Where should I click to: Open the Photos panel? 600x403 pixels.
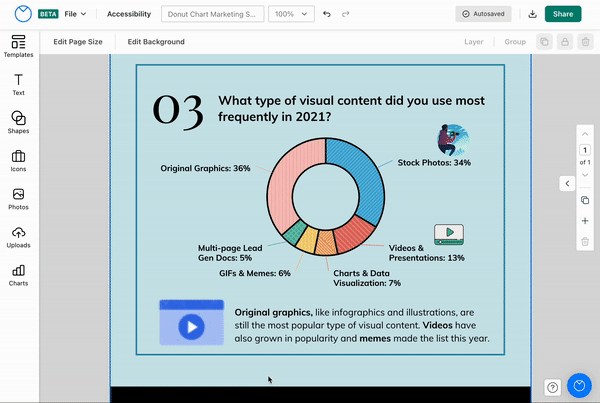[18, 198]
